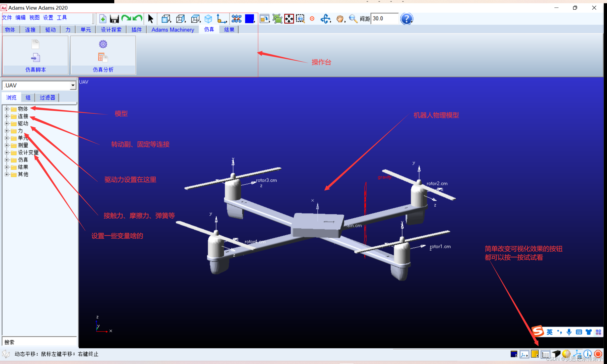Toggle viewport icon visibility with dot-grid icon
607x364 pixels.
click(236, 19)
